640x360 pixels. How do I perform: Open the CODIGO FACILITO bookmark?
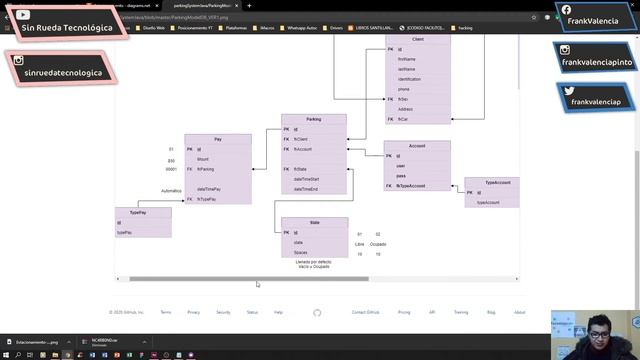(x=422, y=28)
